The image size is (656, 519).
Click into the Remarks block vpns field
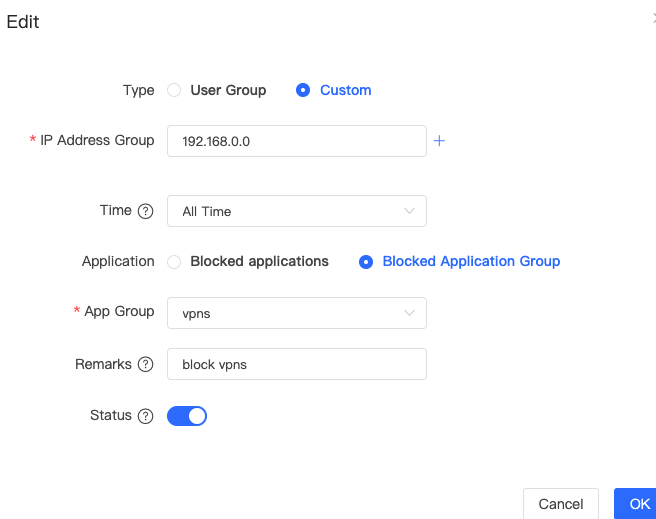[297, 364]
